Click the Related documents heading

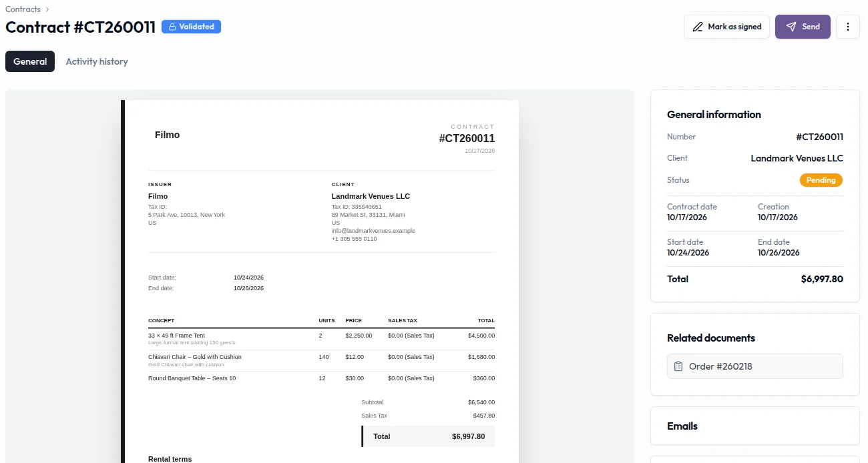[x=711, y=338]
